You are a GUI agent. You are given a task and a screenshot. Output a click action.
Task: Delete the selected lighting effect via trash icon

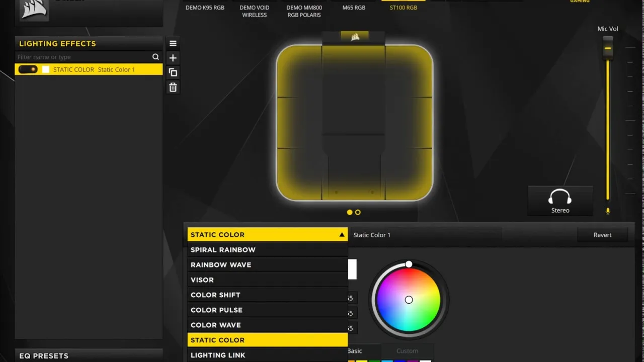(173, 87)
